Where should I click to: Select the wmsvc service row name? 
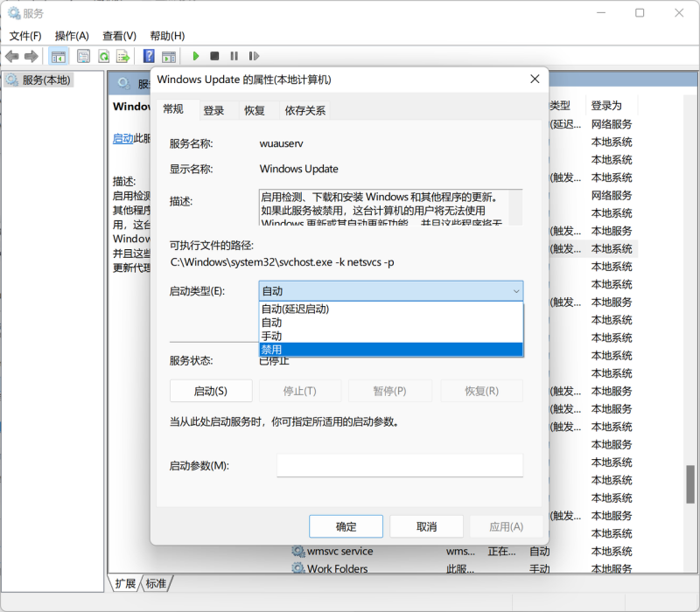coord(339,552)
